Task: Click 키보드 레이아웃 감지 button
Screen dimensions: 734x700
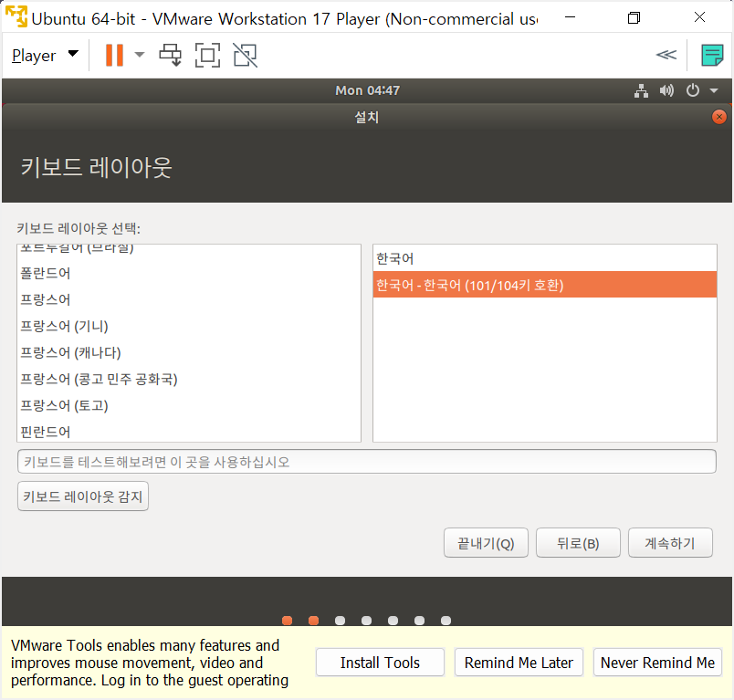Action: [x=83, y=496]
